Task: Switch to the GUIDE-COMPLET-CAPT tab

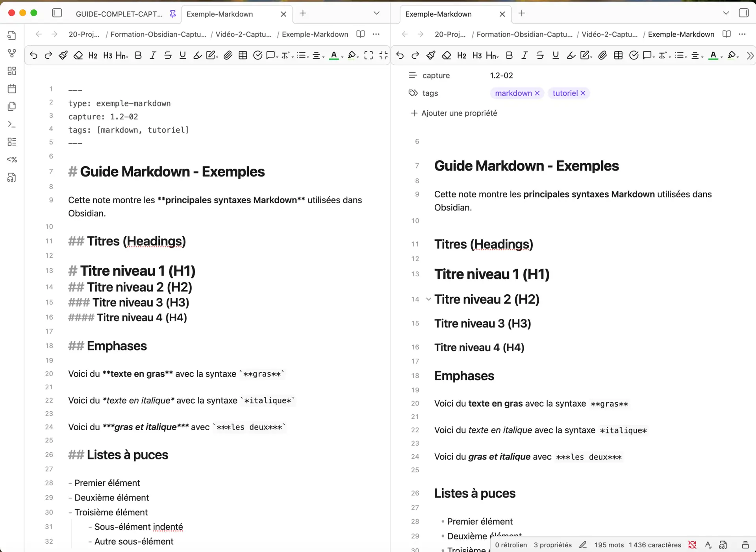Action: [119, 14]
